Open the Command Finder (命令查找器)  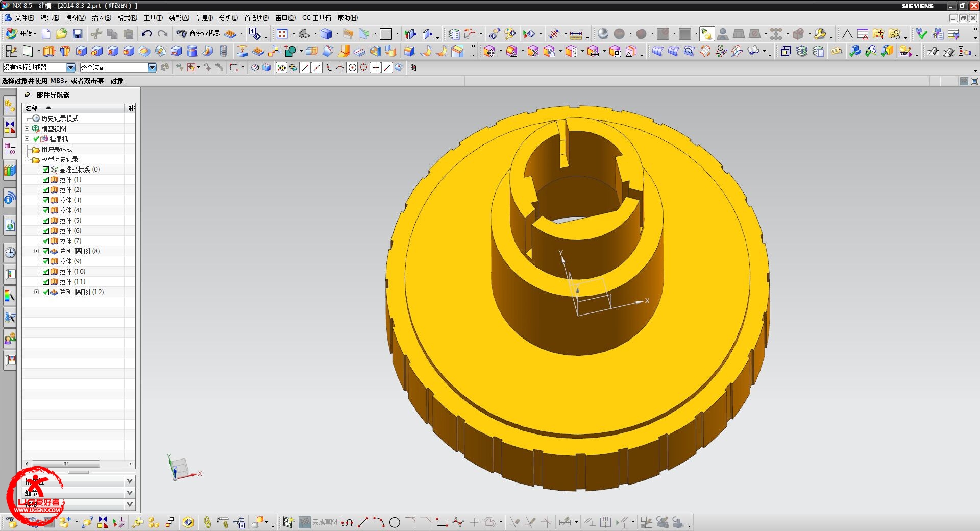(198, 34)
